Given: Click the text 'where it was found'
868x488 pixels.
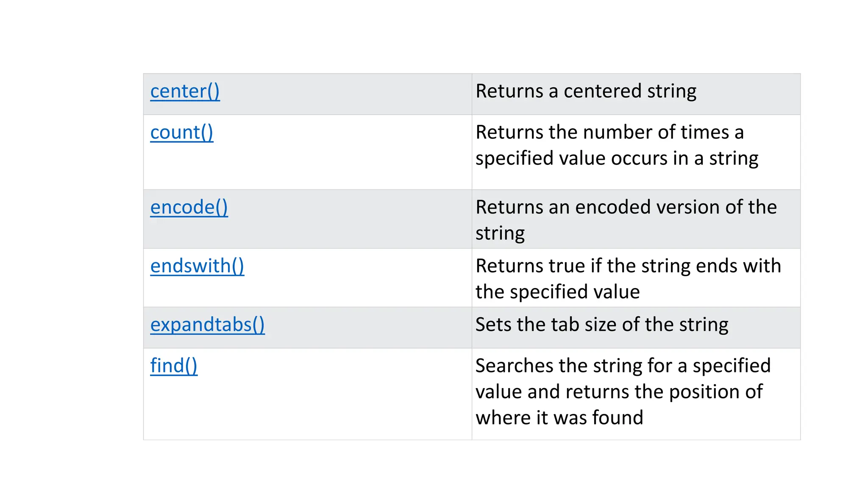Looking at the screenshot, I should (559, 418).
